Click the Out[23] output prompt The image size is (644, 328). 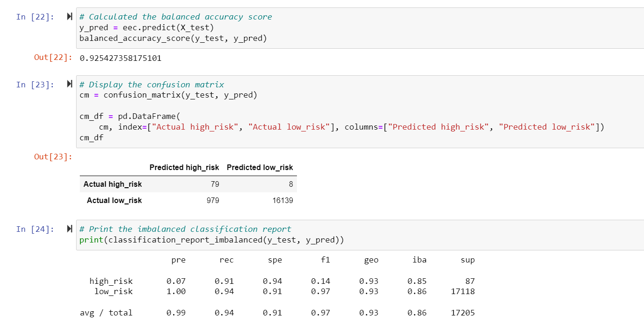(x=53, y=157)
